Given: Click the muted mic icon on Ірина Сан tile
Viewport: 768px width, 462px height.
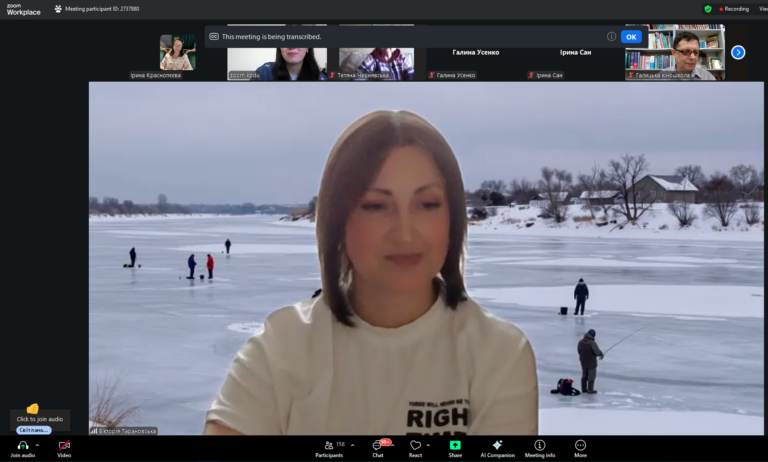Looking at the screenshot, I should click(x=531, y=75).
